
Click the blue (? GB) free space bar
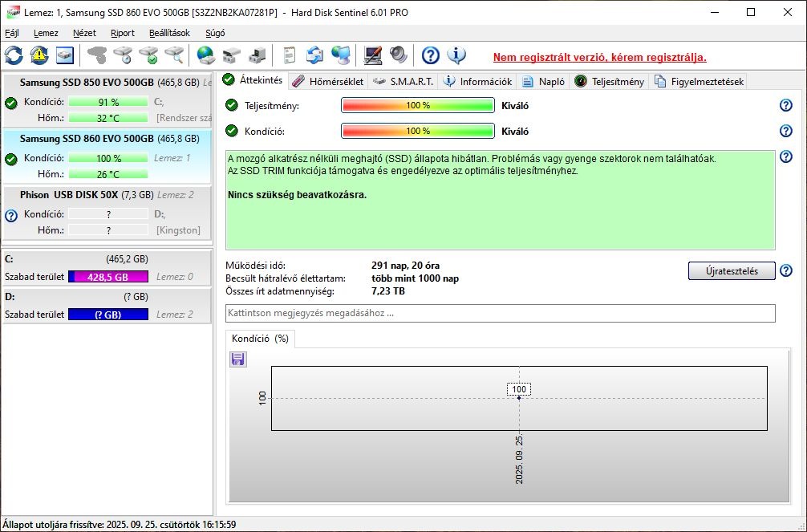108,315
